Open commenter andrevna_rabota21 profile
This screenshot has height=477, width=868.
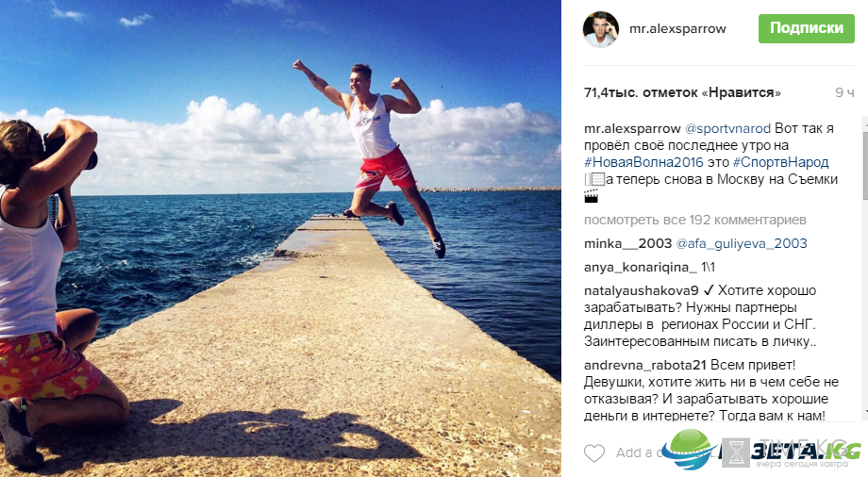coord(645,365)
